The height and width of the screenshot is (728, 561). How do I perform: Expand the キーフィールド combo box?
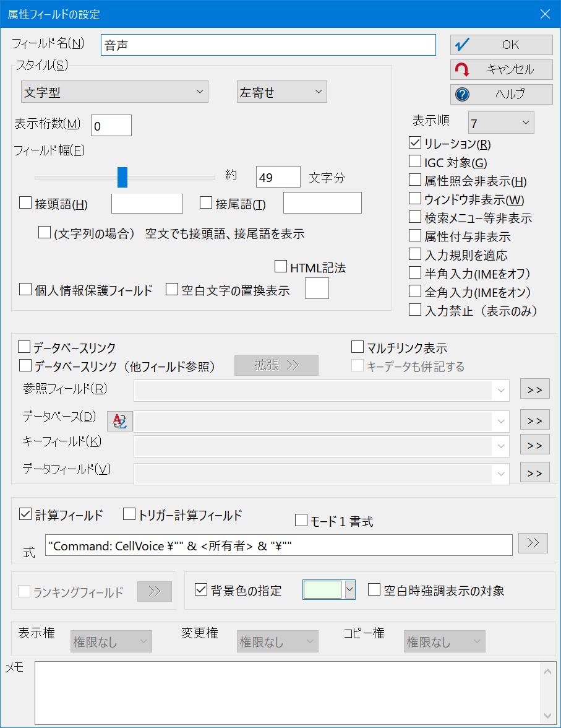(x=500, y=446)
